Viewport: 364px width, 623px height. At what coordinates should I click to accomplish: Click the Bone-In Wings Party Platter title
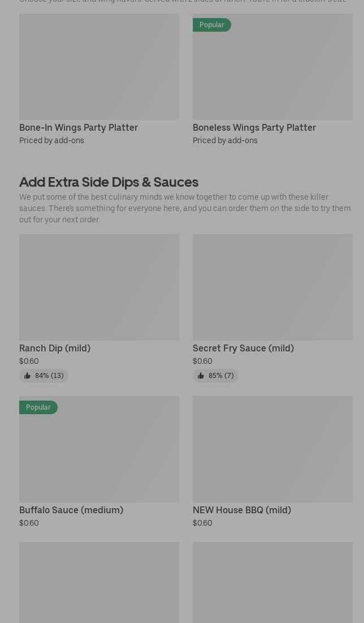coord(79,127)
